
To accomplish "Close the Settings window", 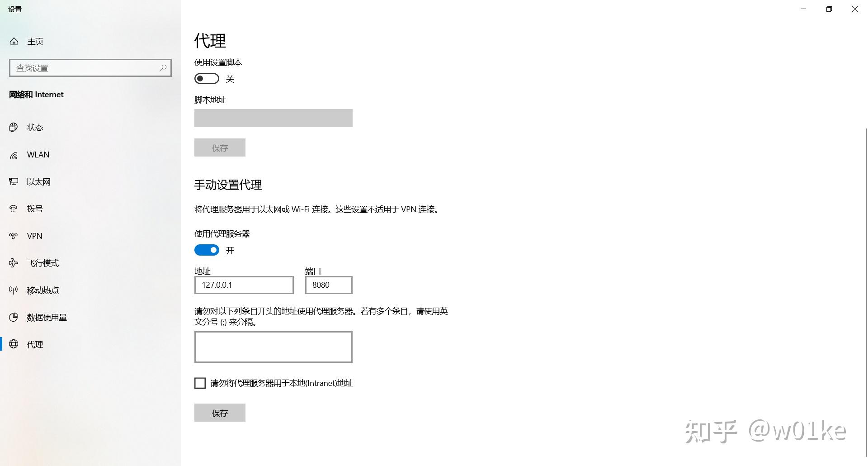I will coord(855,9).
